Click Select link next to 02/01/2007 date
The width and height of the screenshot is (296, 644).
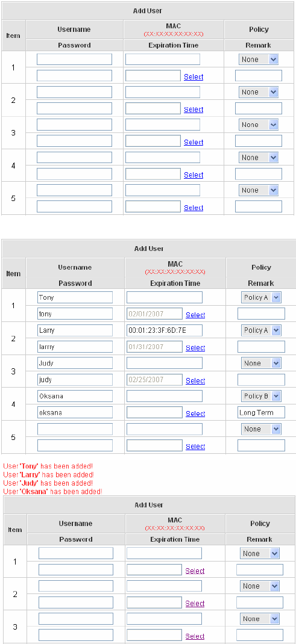tap(195, 315)
